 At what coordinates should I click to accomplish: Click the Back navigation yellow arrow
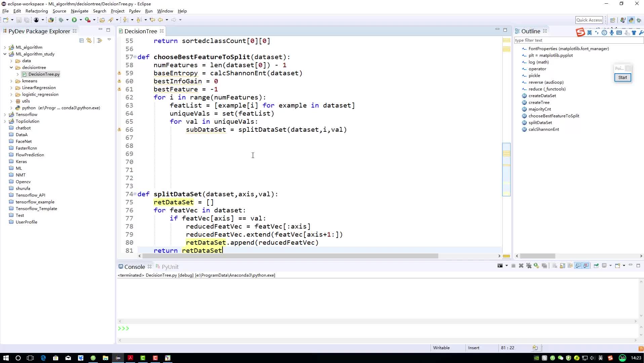tap(160, 20)
